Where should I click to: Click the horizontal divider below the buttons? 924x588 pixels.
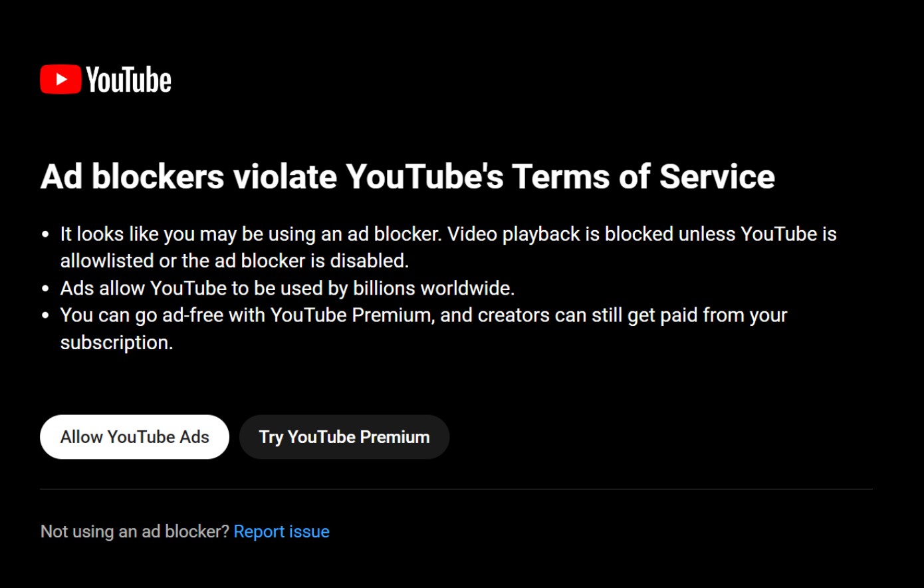[x=456, y=490]
